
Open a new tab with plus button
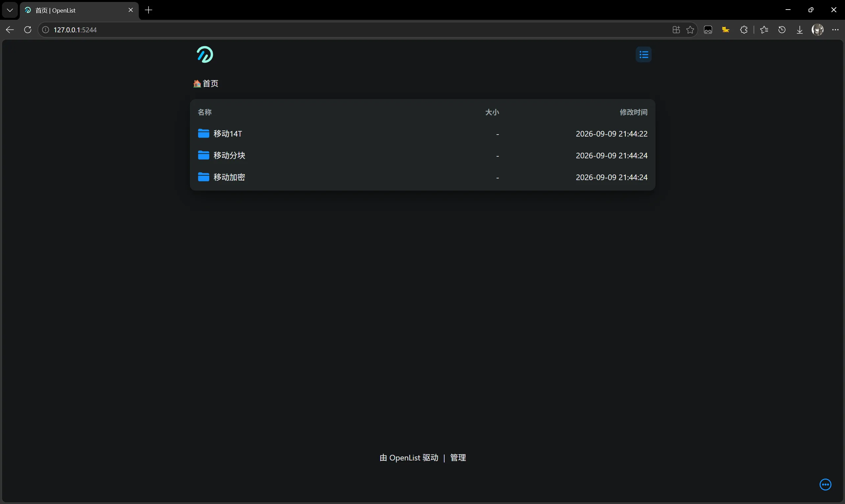(x=149, y=10)
